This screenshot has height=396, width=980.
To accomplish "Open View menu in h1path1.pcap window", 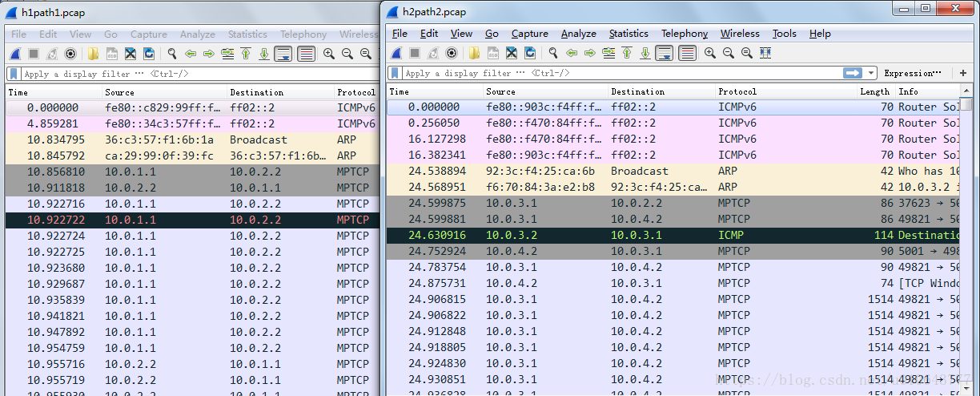I will click(80, 34).
